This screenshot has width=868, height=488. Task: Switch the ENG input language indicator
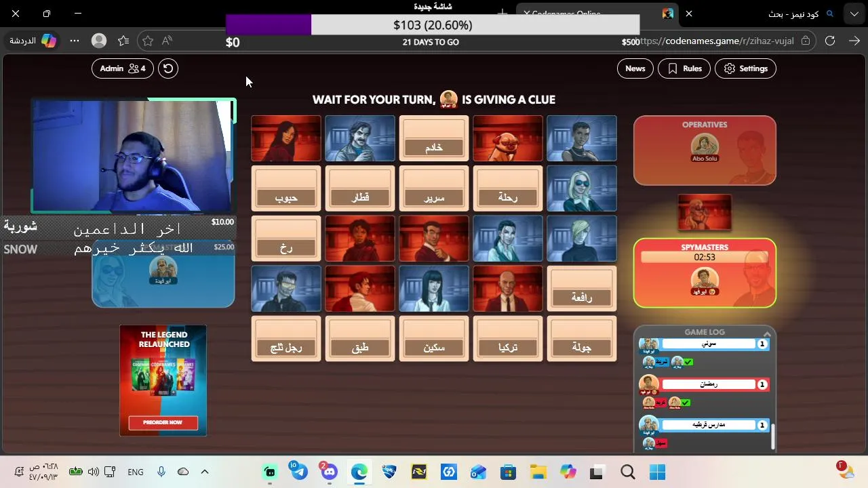pos(136,472)
